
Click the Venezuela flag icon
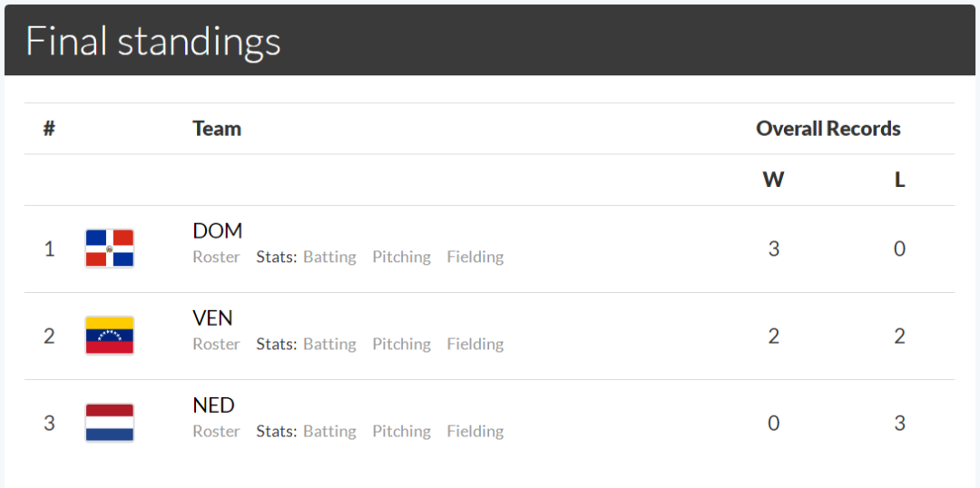(x=110, y=336)
